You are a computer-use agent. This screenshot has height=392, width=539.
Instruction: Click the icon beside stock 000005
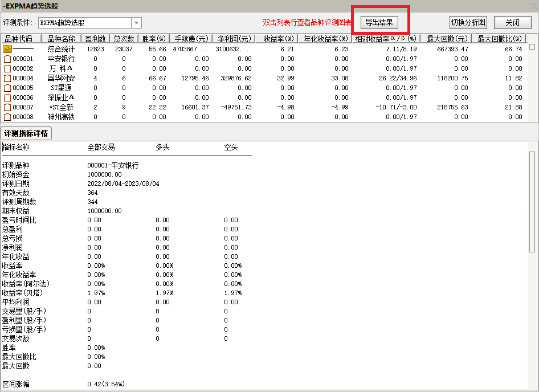7,88
